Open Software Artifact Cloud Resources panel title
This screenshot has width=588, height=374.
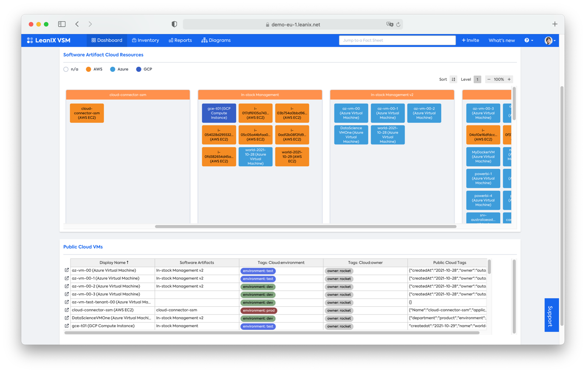pyautogui.click(x=103, y=55)
